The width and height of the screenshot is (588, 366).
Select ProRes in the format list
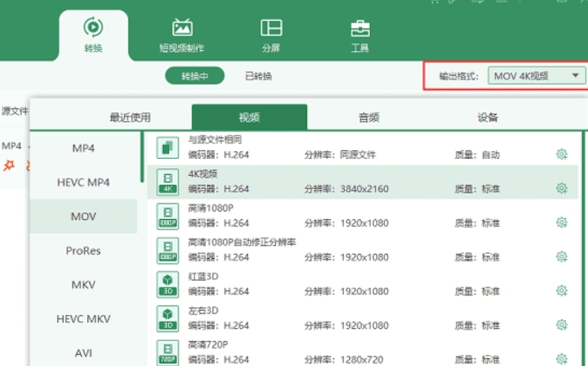pyautogui.click(x=84, y=250)
